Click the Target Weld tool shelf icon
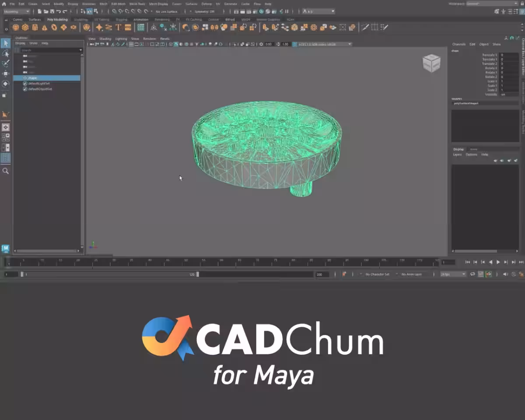This screenshot has width=525, height=420. pyautogui.click(x=374, y=27)
